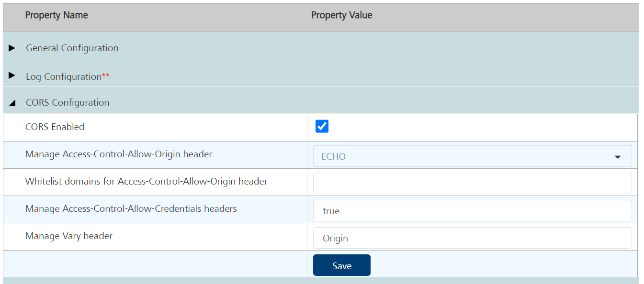The width and height of the screenshot is (644, 284).
Task: Click the Whitelist domains input field
Action: (472, 184)
